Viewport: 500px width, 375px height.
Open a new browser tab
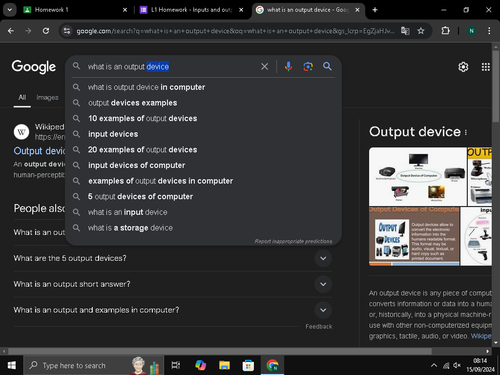point(375,10)
